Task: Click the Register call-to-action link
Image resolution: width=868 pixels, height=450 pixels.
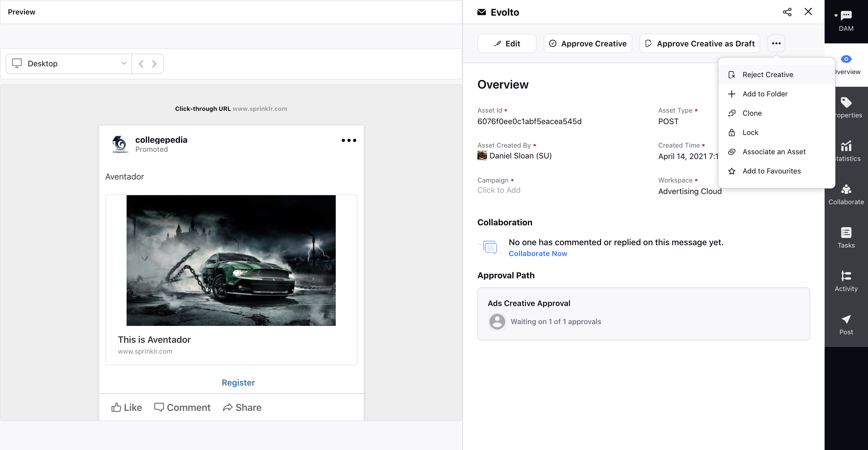Action: click(x=238, y=383)
